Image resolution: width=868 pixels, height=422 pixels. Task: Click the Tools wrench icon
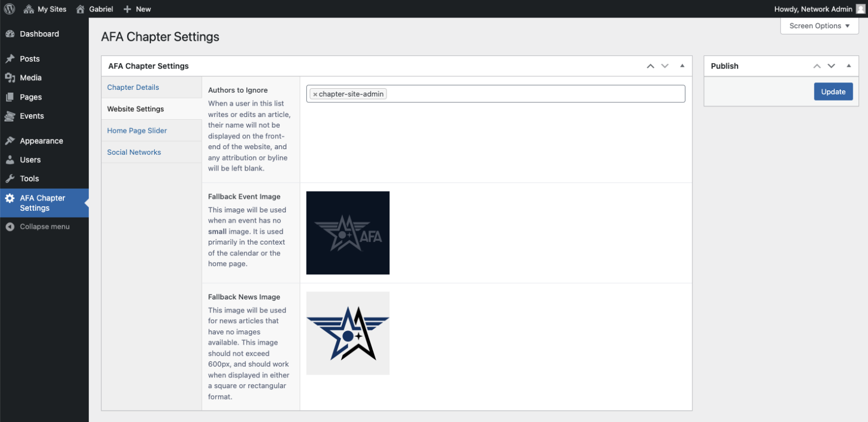coord(10,179)
